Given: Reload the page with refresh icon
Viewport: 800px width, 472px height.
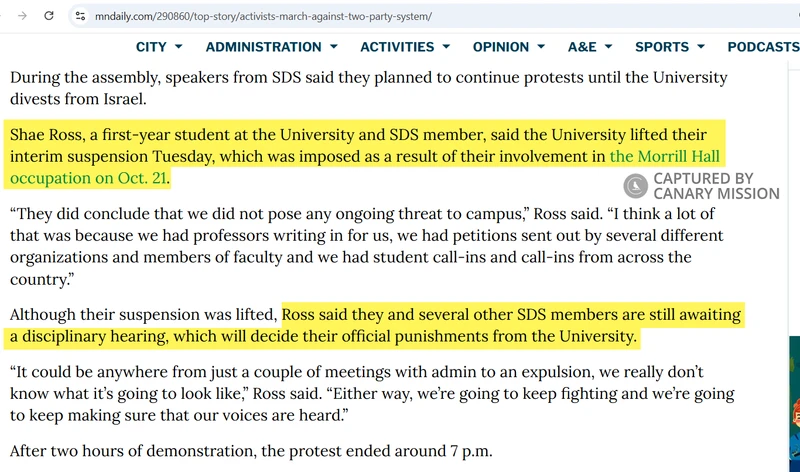Looking at the screenshot, I should pyautogui.click(x=49, y=16).
